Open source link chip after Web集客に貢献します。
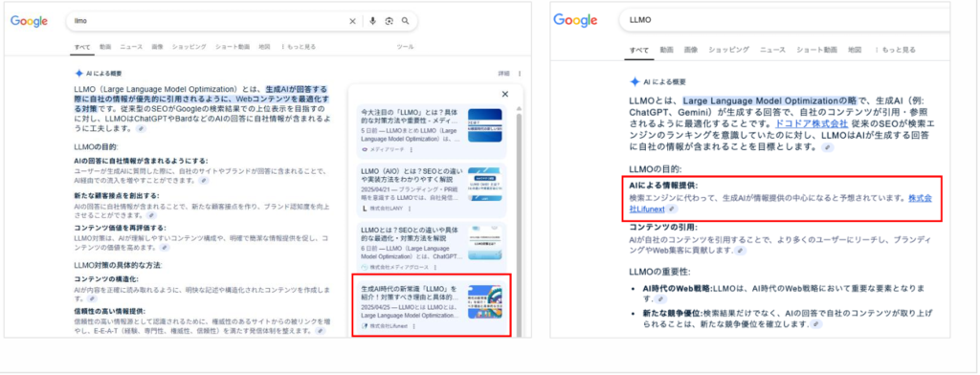980x375 pixels. (741, 251)
